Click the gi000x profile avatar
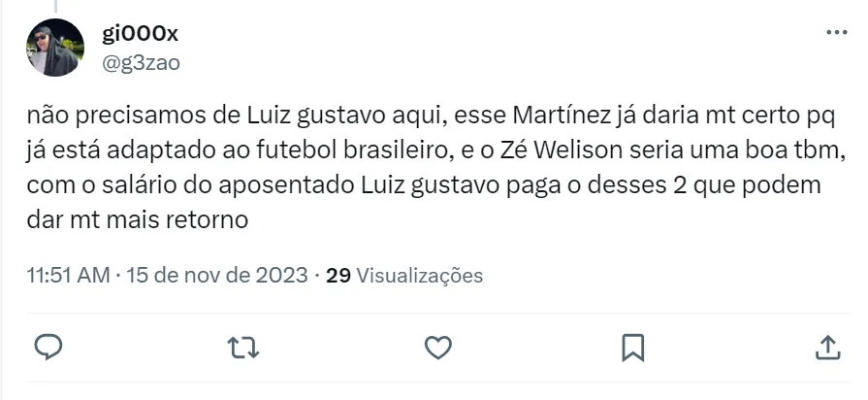This screenshot has width=868, height=400. coord(56,48)
